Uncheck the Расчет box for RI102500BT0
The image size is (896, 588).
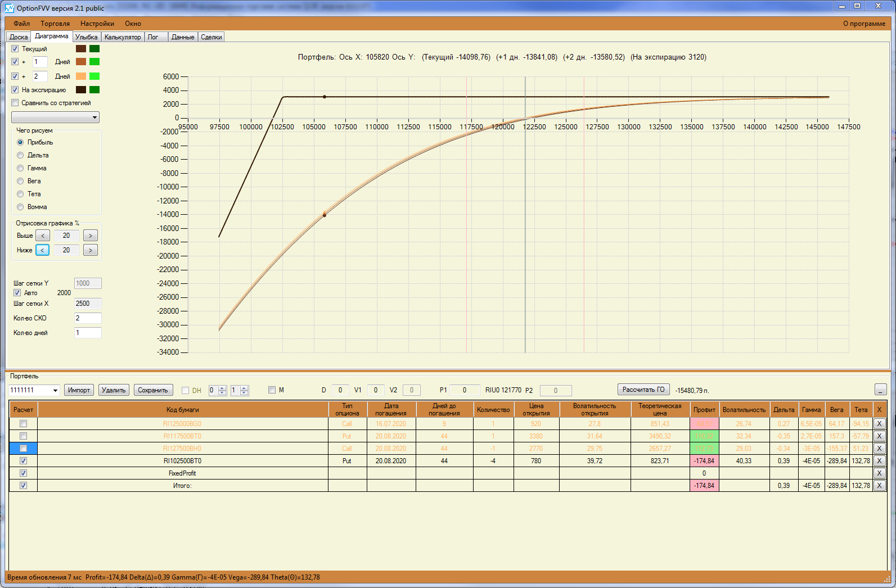click(23, 461)
